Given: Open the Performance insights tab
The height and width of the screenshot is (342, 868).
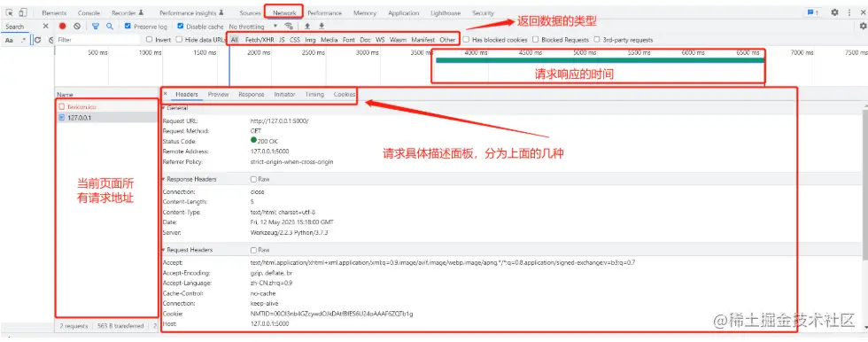Looking at the screenshot, I should (191, 12).
